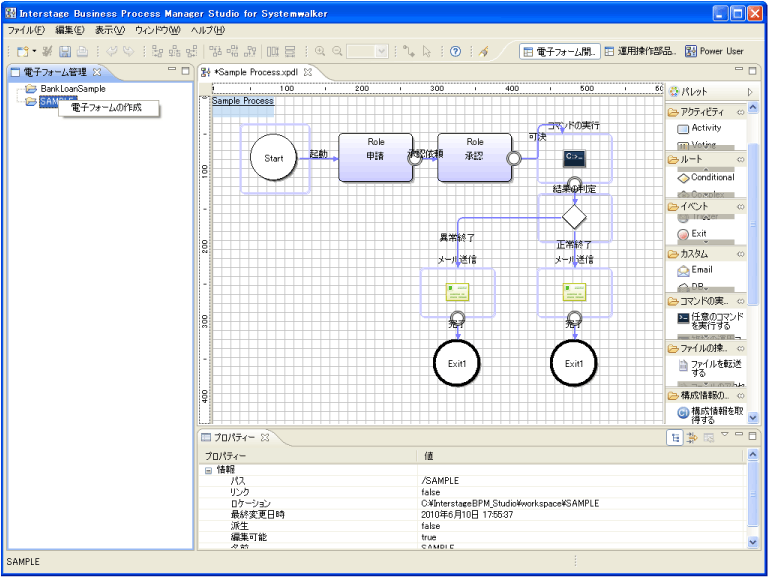
Task: Pick the 任意のコマンドを実行する tool
Action: 711,321
